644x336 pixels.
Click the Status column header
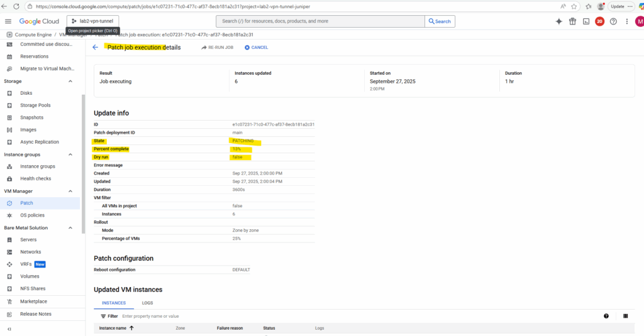[269, 328]
